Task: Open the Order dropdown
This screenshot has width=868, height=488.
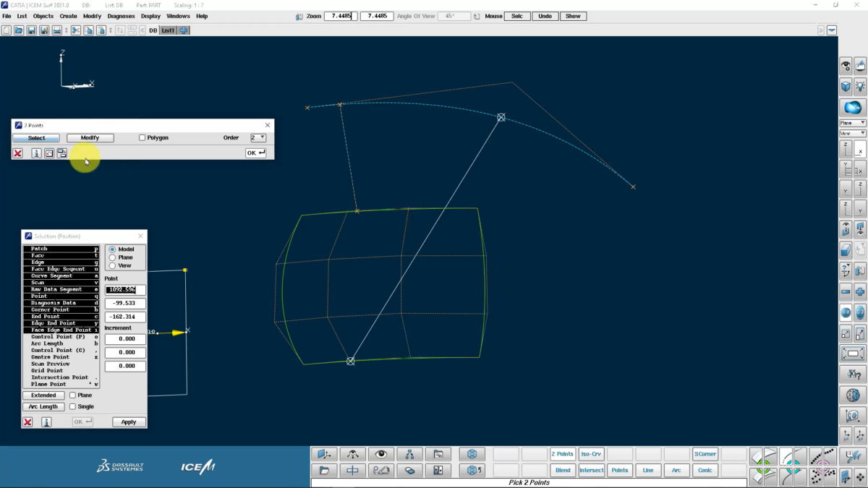Action: coord(258,137)
